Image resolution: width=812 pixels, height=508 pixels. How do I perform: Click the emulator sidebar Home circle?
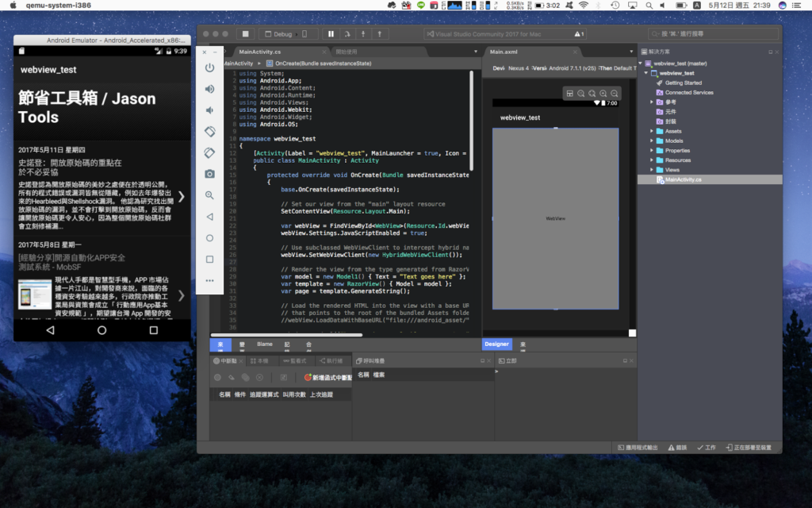pos(209,238)
